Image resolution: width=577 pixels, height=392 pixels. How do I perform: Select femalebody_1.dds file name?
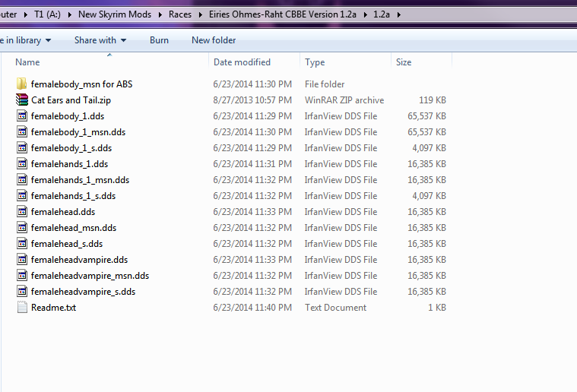(x=68, y=116)
